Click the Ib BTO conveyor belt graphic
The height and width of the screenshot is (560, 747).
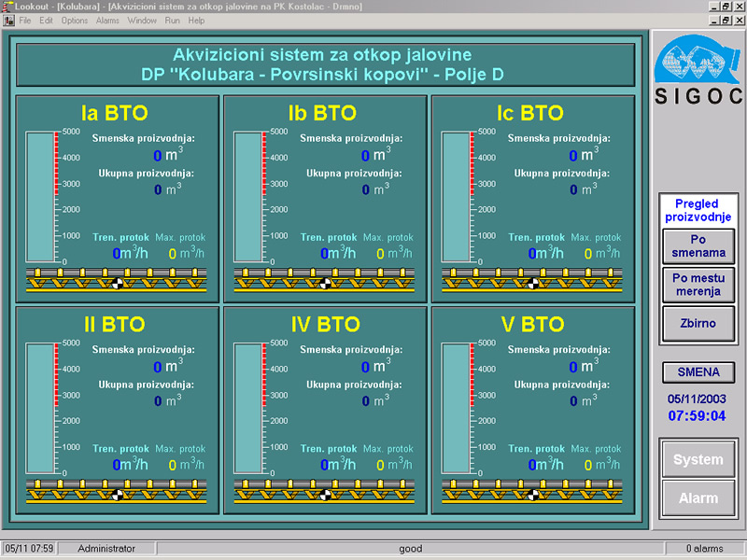(324, 279)
